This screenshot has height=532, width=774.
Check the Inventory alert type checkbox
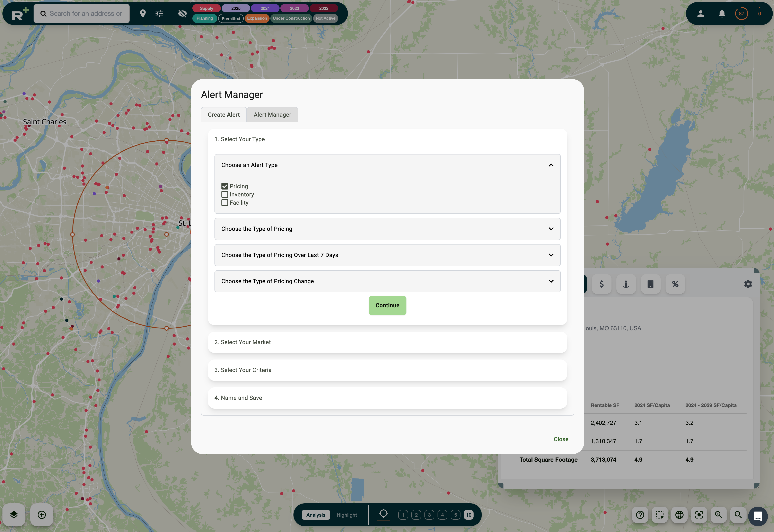tap(224, 194)
